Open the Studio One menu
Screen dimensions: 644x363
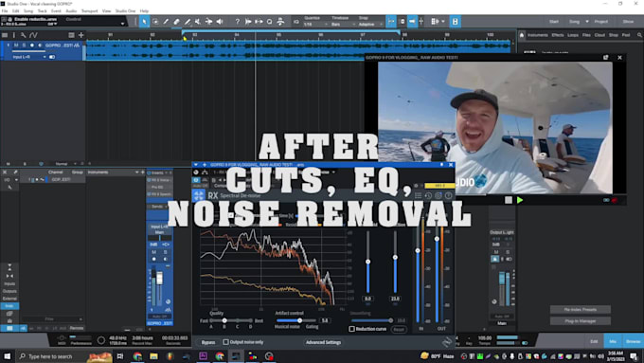click(x=125, y=11)
